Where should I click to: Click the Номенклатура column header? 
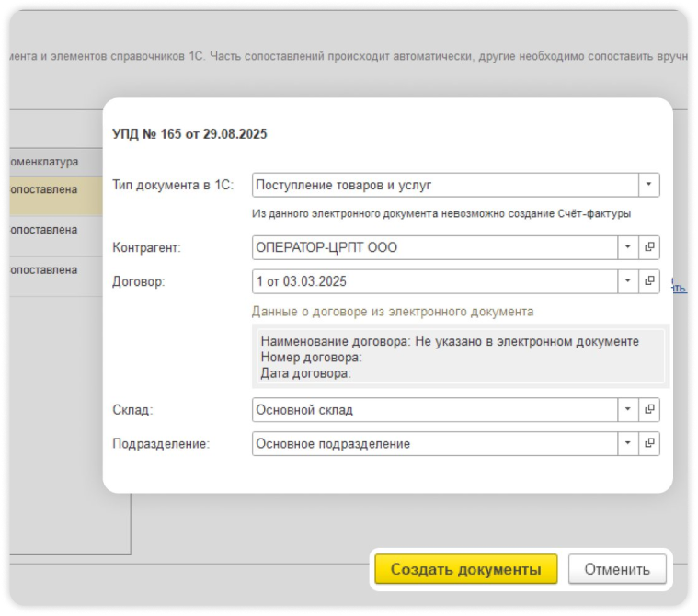pyautogui.click(x=51, y=162)
